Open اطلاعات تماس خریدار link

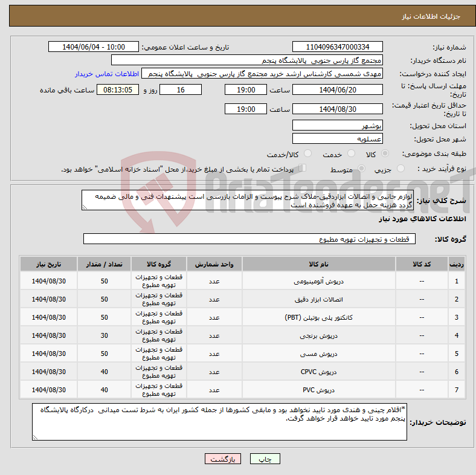[107, 74]
